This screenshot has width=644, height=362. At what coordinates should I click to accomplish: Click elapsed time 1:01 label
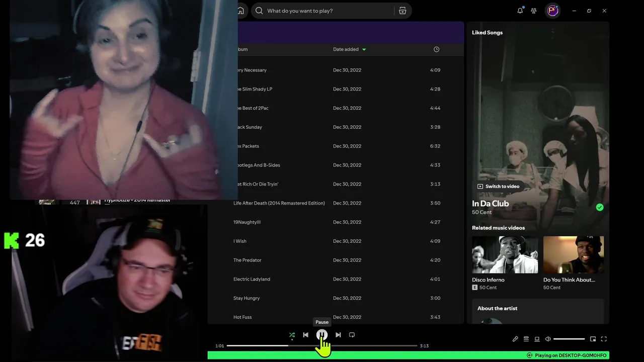pos(219,346)
